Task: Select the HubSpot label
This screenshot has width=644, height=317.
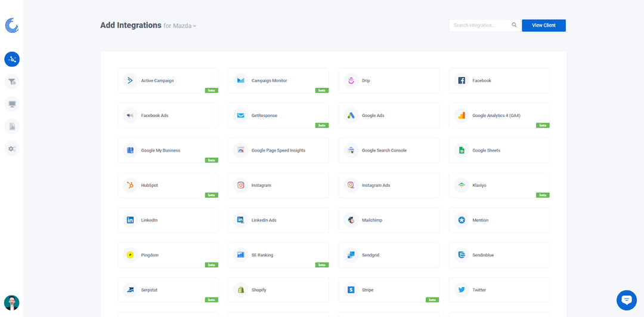Action: click(150, 186)
